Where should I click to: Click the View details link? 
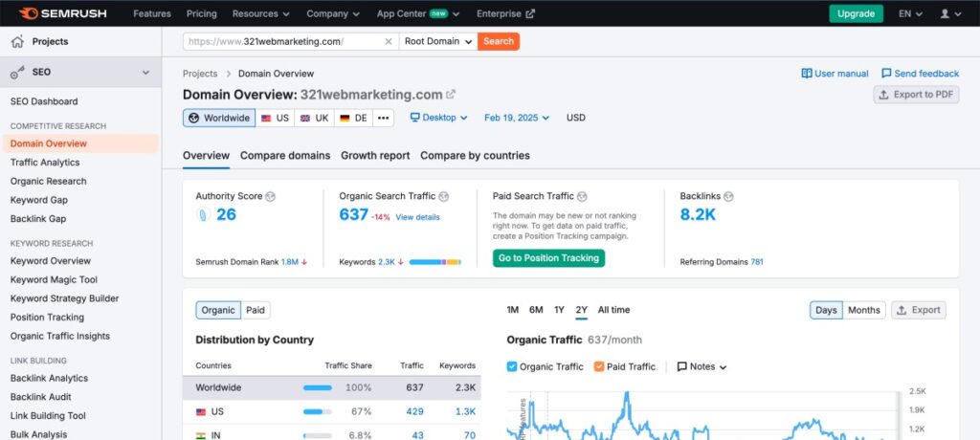[417, 217]
